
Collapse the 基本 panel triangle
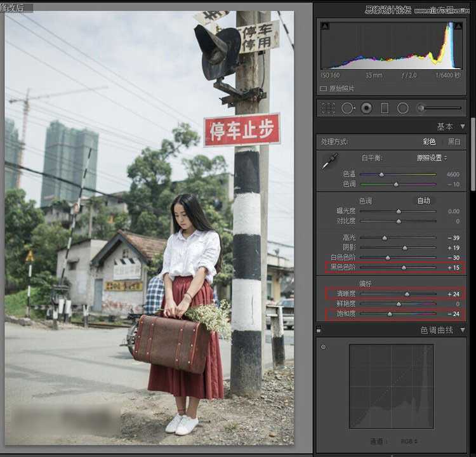(x=462, y=126)
